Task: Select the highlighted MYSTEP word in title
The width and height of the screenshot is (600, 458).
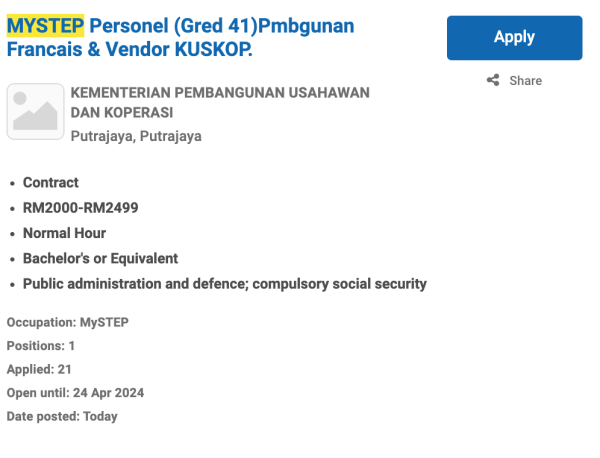Action: coord(46,25)
